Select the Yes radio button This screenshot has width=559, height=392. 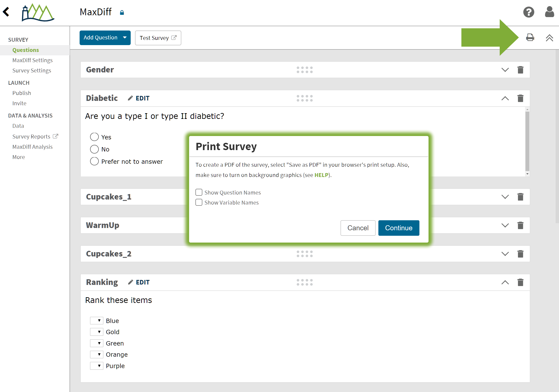tap(94, 137)
